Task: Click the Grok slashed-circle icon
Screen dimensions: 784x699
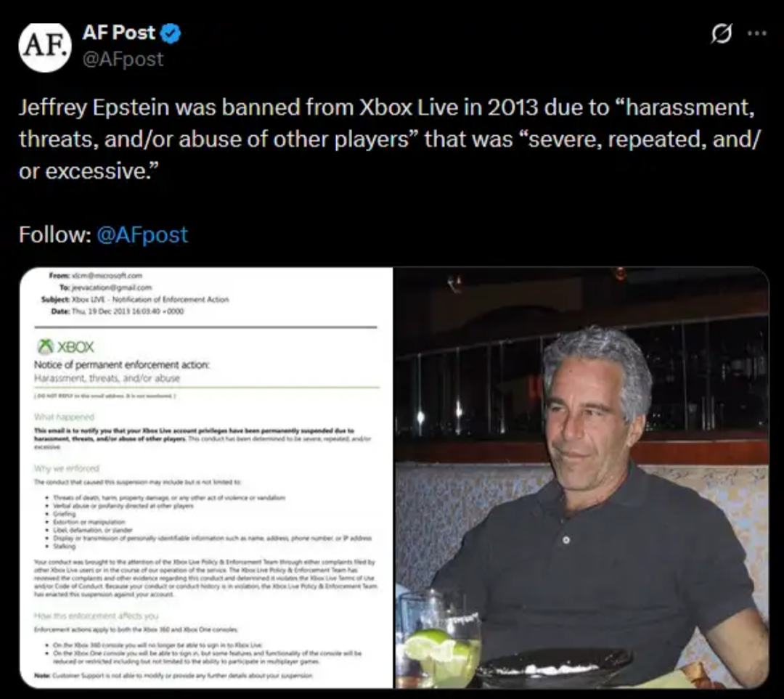Action: coord(721,34)
